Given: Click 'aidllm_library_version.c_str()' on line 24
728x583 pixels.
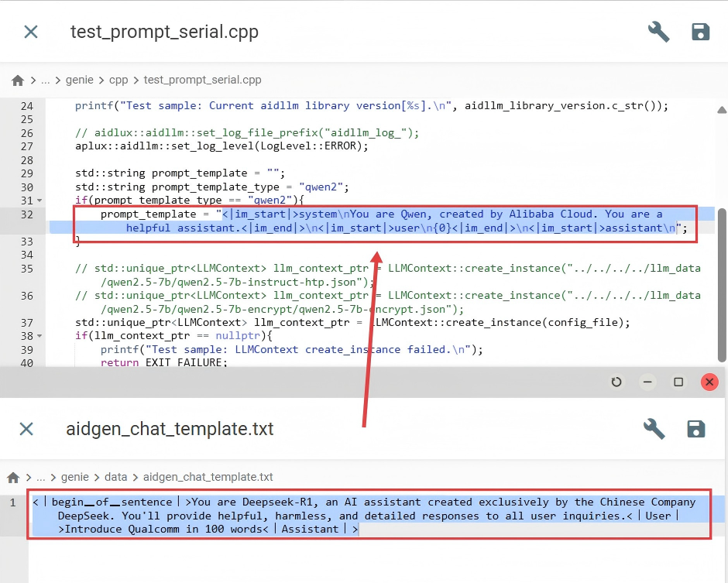Looking at the screenshot, I should pos(560,106).
